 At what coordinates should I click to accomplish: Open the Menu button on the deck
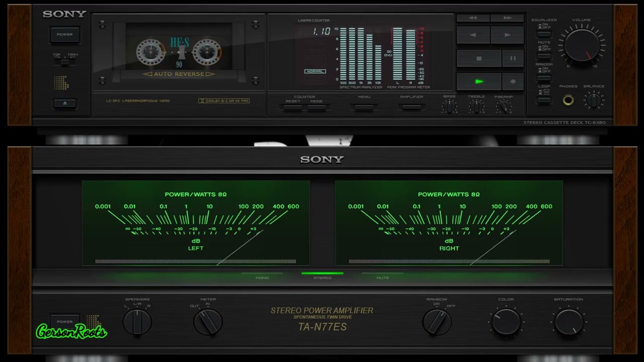coord(364,107)
